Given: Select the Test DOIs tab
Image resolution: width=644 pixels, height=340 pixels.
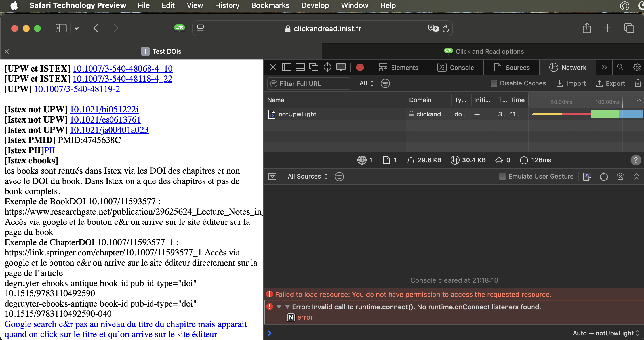Looking at the screenshot, I should (161, 51).
